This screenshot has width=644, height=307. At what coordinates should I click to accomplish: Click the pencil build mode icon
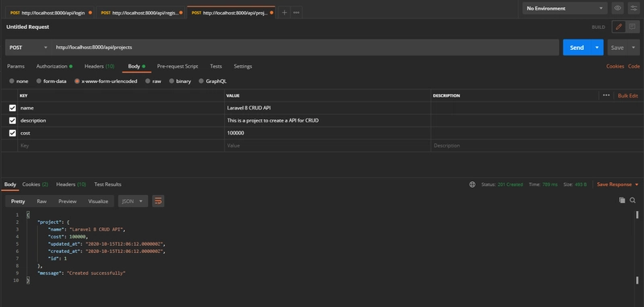[x=618, y=27]
